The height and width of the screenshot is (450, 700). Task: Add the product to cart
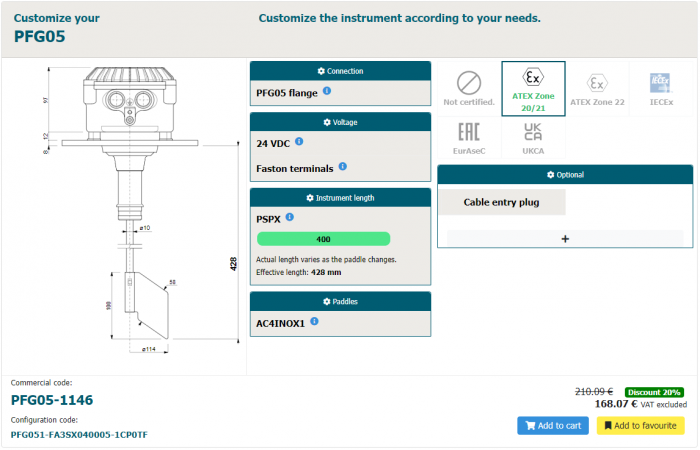[553, 426]
